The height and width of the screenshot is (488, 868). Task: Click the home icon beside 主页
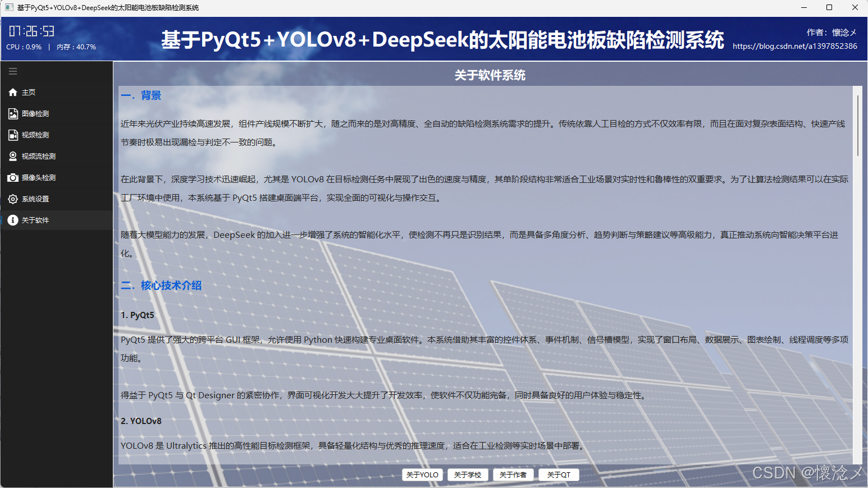13,92
